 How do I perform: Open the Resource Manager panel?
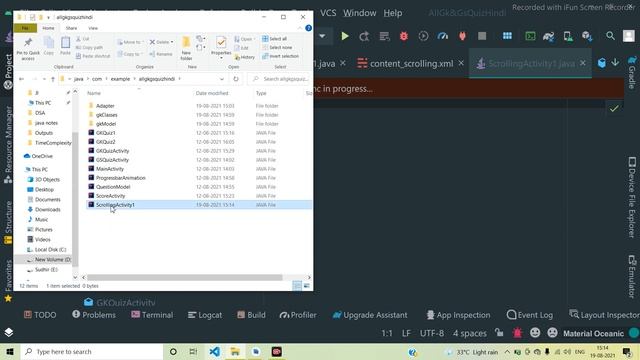pos(8,145)
